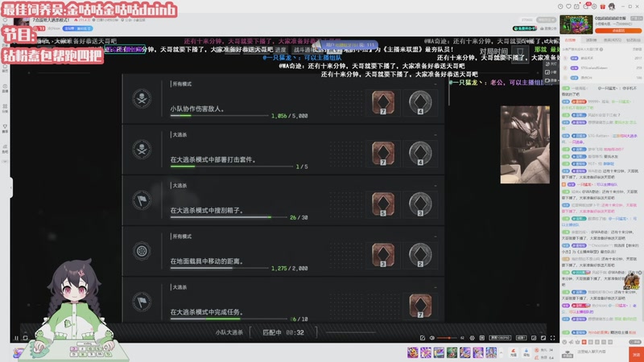Select the third gift icon in gift bar

tap(439, 352)
